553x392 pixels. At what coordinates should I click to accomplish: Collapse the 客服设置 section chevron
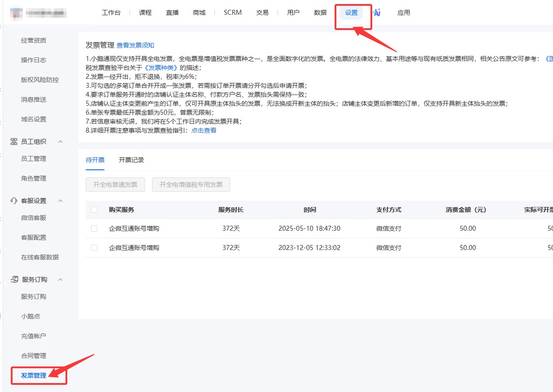61,201
